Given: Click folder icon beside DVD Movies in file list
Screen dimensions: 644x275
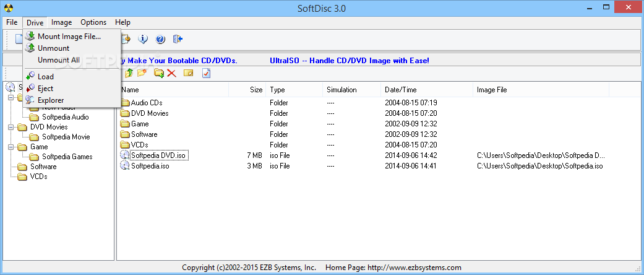Looking at the screenshot, I should [x=125, y=113].
